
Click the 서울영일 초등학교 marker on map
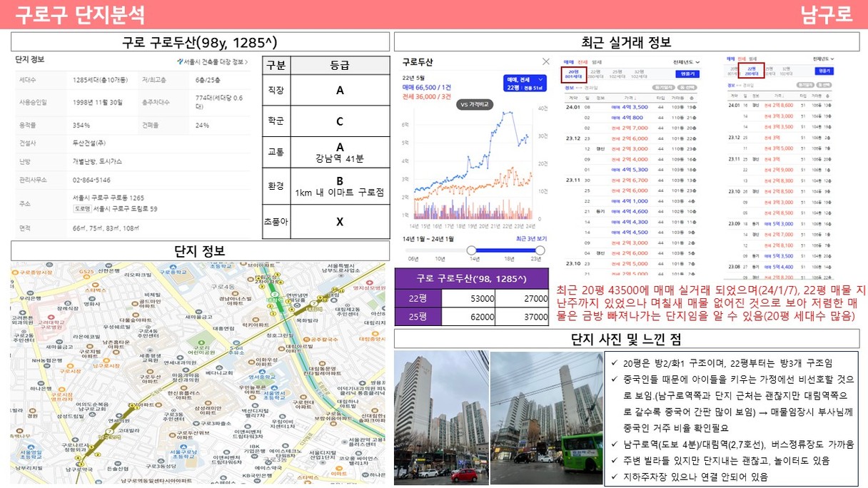pyautogui.click(x=31, y=448)
